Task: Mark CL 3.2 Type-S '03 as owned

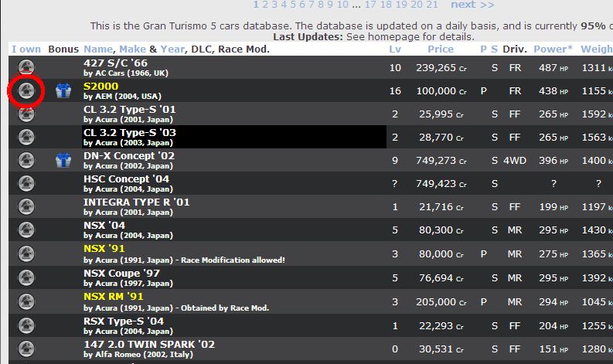Action: pyautogui.click(x=26, y=137)
